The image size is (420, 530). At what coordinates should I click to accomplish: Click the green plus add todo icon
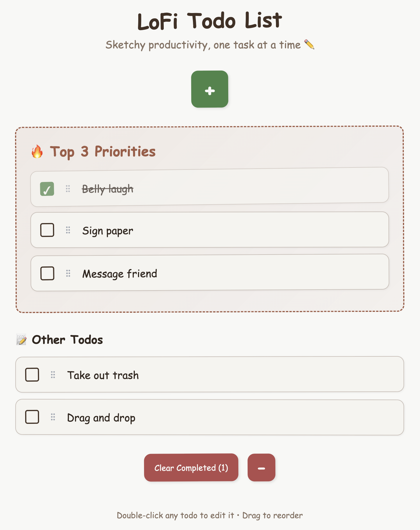pyautogui.click(x=209, y=90)
